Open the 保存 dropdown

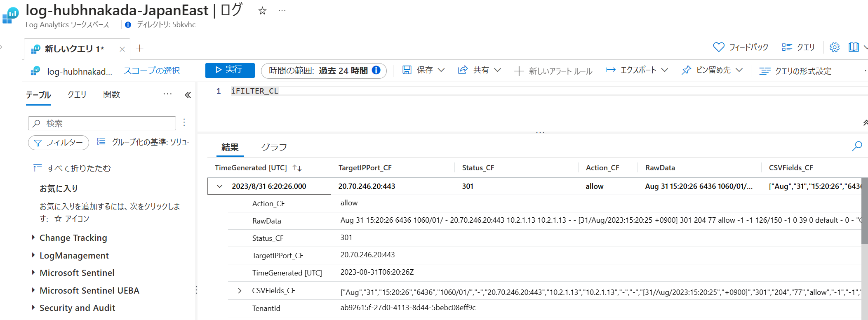[423, 70]
